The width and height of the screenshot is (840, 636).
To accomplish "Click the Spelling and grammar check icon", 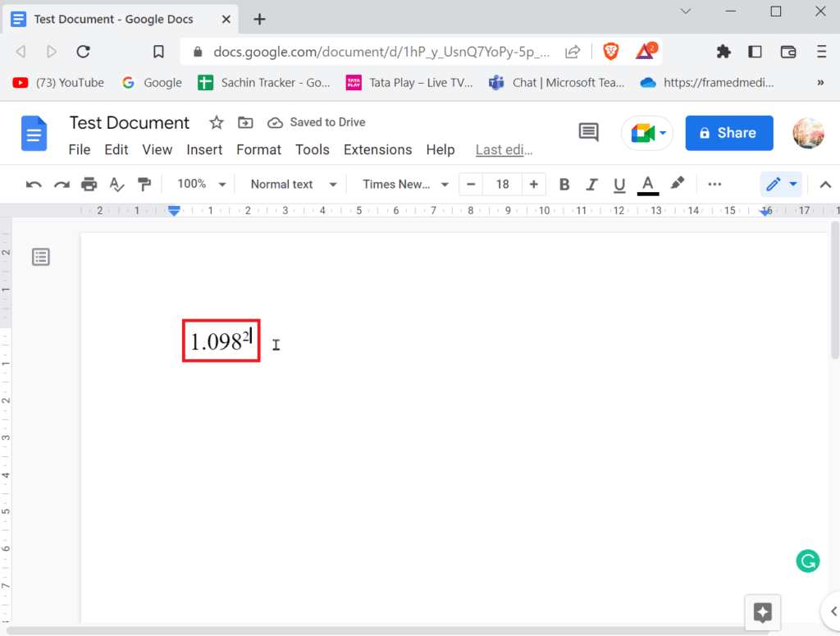I will (x=117, y=185).
